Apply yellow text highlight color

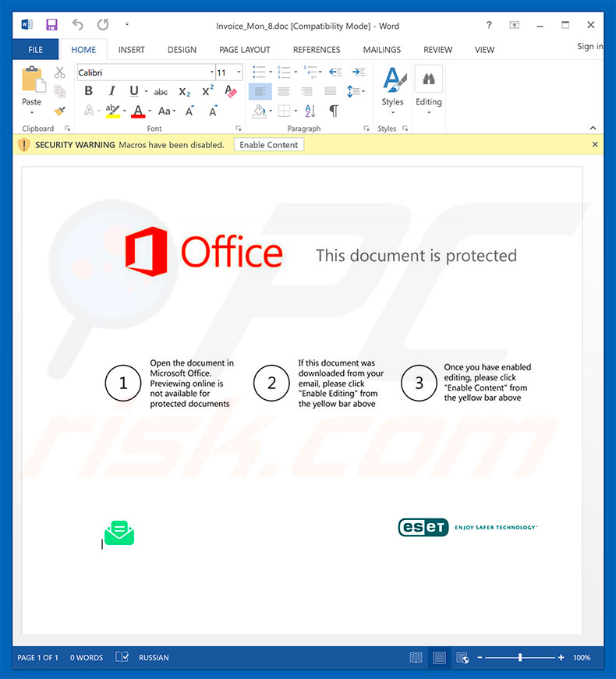pos(112,111)
